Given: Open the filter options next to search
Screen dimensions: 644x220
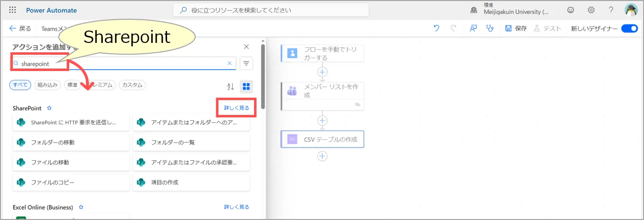Looking at the screenshot, I should click(x=246, y=63).
